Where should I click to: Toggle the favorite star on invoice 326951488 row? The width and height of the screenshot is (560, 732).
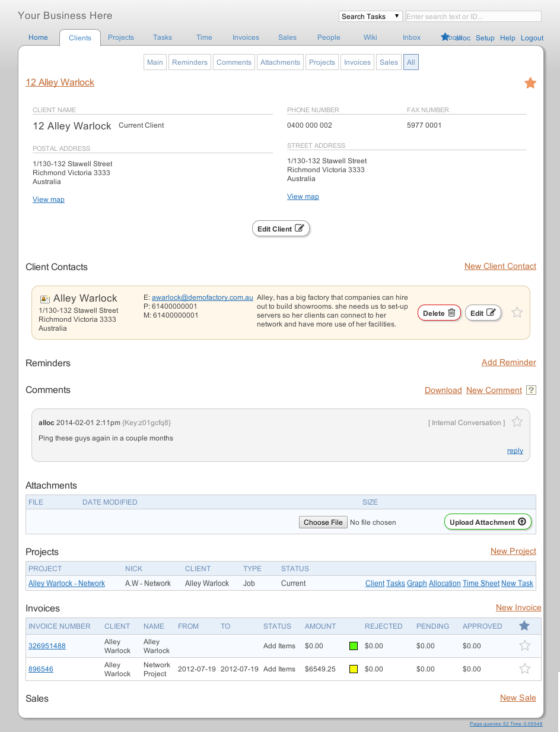524,646
